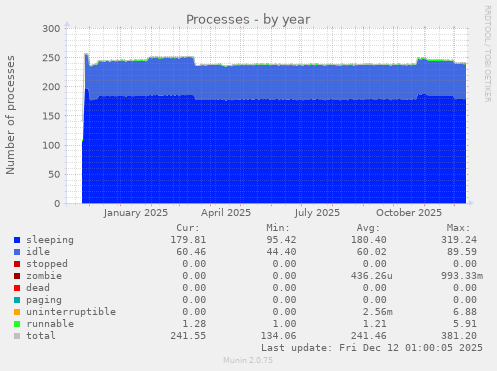Click runnable minimum value 1.00

point(284,324)
